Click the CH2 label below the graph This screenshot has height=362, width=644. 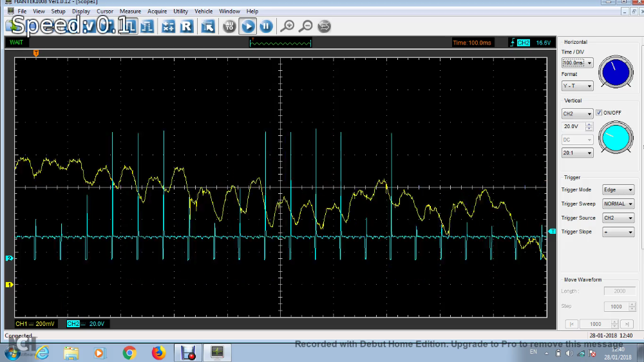pos(73,323)
